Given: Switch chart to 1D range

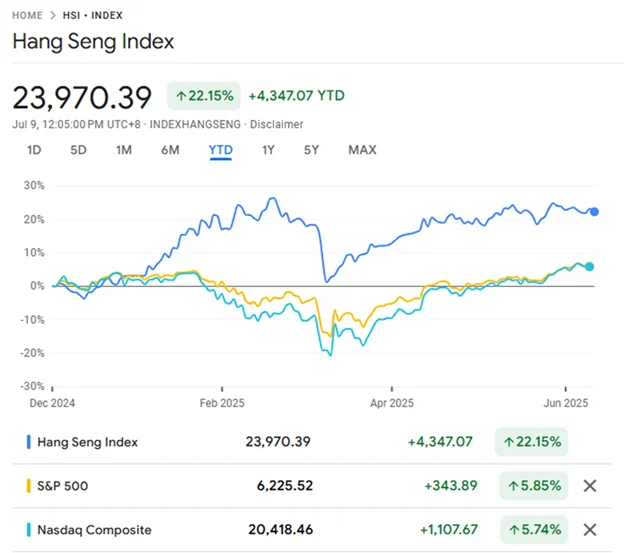Looking at the screenshot, I should tap(34, 150).
